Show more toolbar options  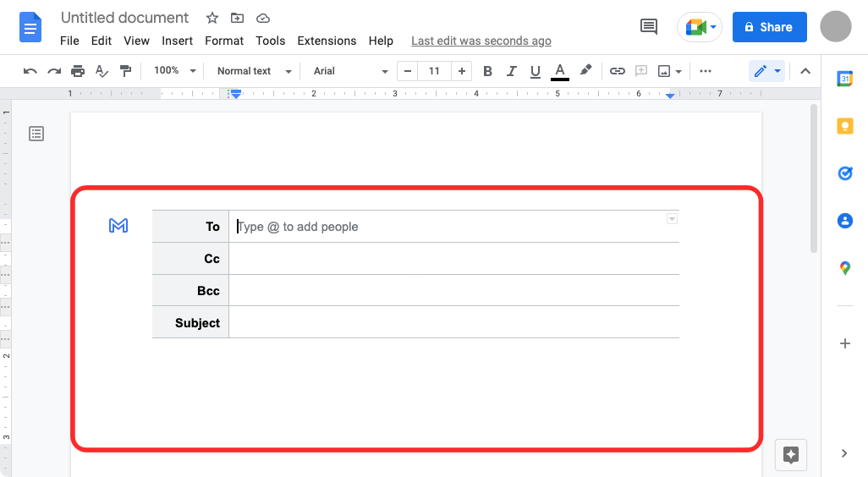(x=706, y=71)
